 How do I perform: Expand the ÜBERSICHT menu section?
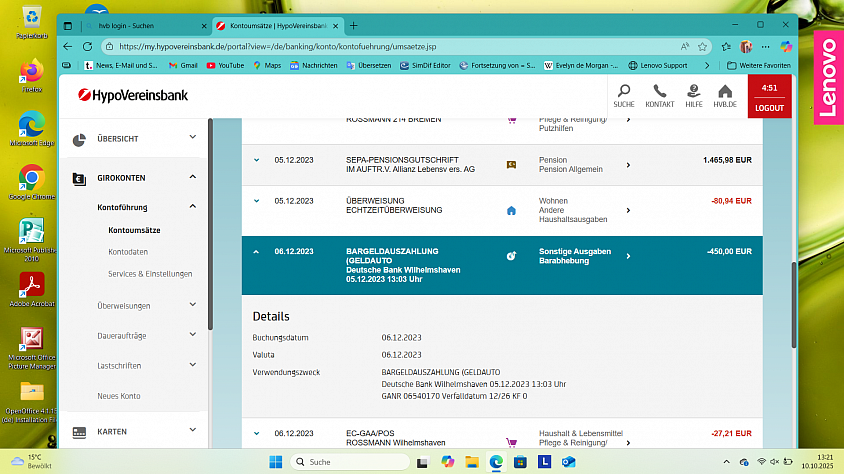point(193,137)
